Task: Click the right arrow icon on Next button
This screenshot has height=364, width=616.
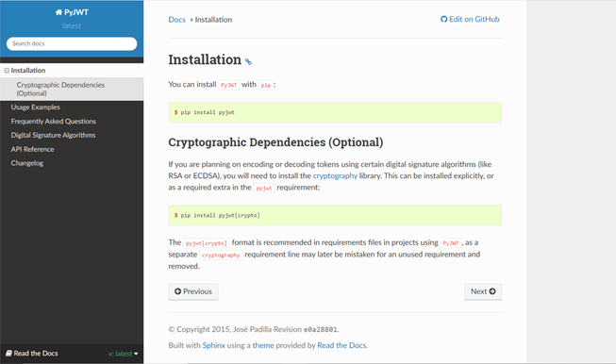Action: click(492, 291)
